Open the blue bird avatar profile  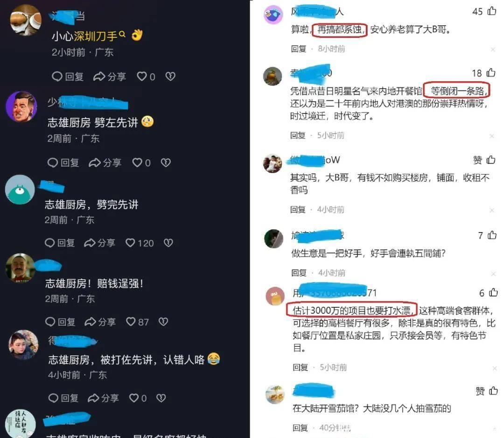click(x=273, y=15)
